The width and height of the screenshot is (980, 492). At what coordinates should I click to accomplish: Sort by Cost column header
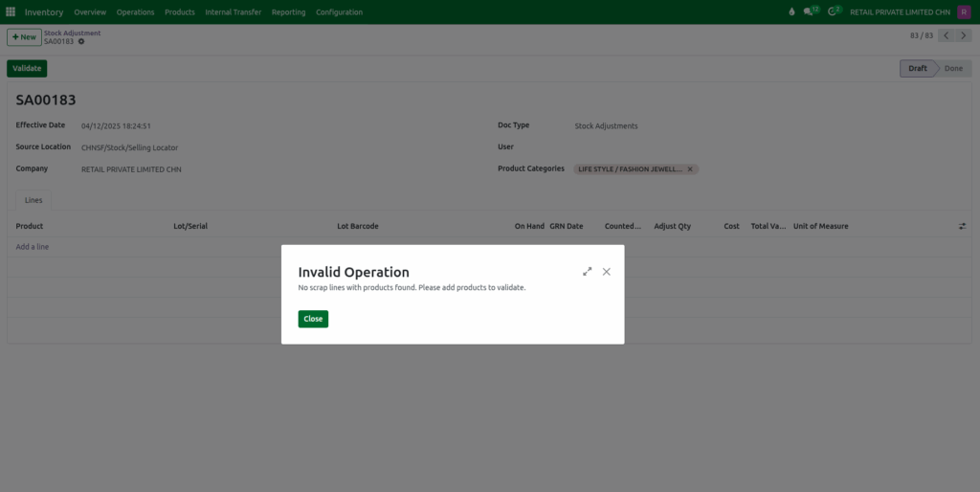tap(732, 226)
